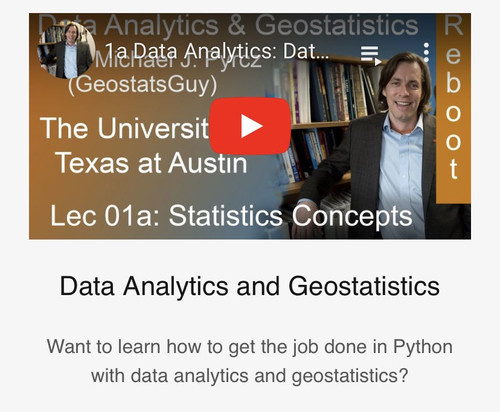The image size is (500, 412).
Task: Click the letter 'R' atop the Reboot banner
Action: point(453,25)
